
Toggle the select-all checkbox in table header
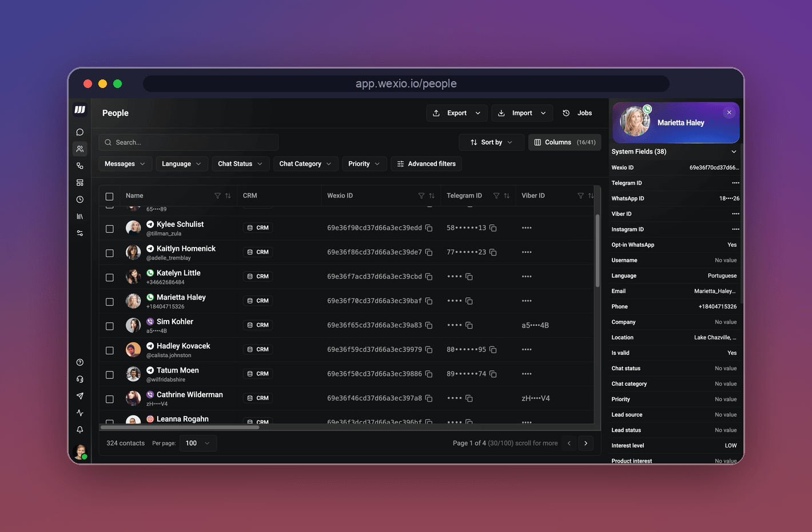click(110, 197)
